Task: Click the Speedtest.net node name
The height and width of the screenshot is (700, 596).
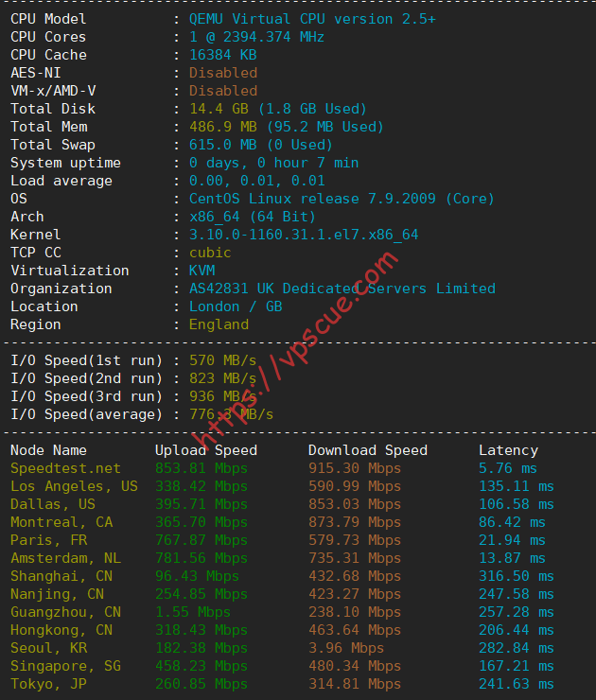Action: (x=65, y=468)
